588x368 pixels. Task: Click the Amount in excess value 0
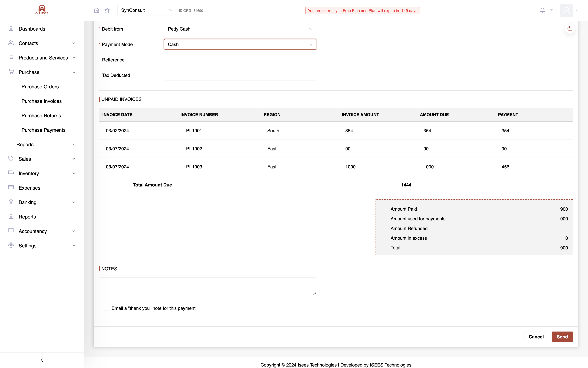pyautogui.click(x=567, y=238)
